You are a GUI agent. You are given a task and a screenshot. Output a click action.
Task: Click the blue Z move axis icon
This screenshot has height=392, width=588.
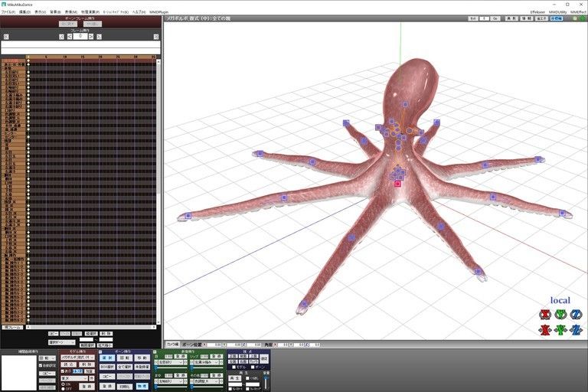pos(577,330)
